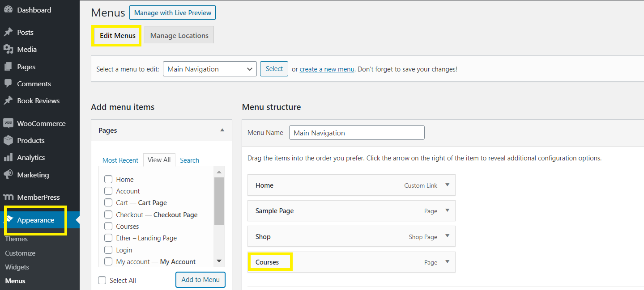Viewport: 644px width, 290px height.
Task: Click the Shop menu item title
Action: pos(263,236)
